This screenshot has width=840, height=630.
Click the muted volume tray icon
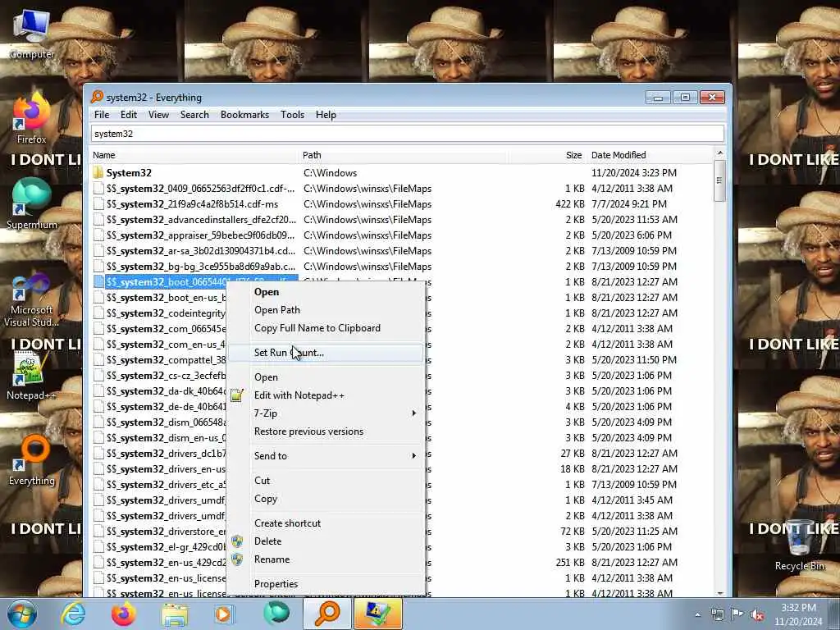tap(757, 614)
